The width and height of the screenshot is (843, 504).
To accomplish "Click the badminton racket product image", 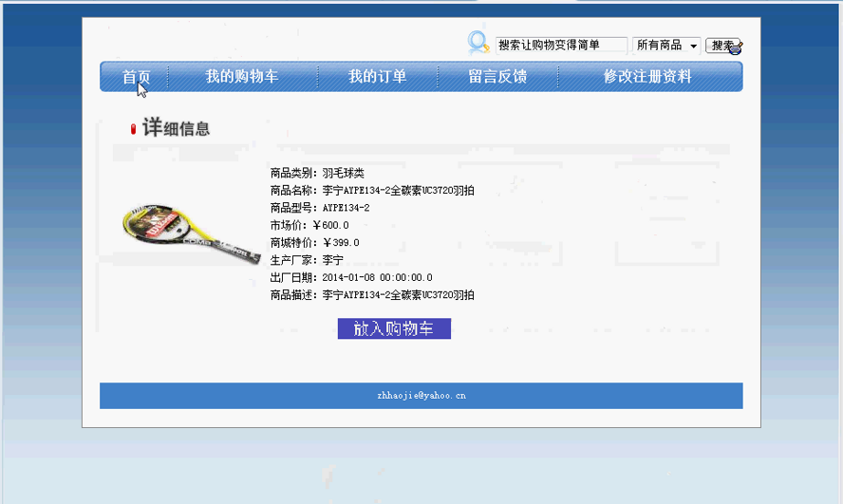I will coord(192,233).
